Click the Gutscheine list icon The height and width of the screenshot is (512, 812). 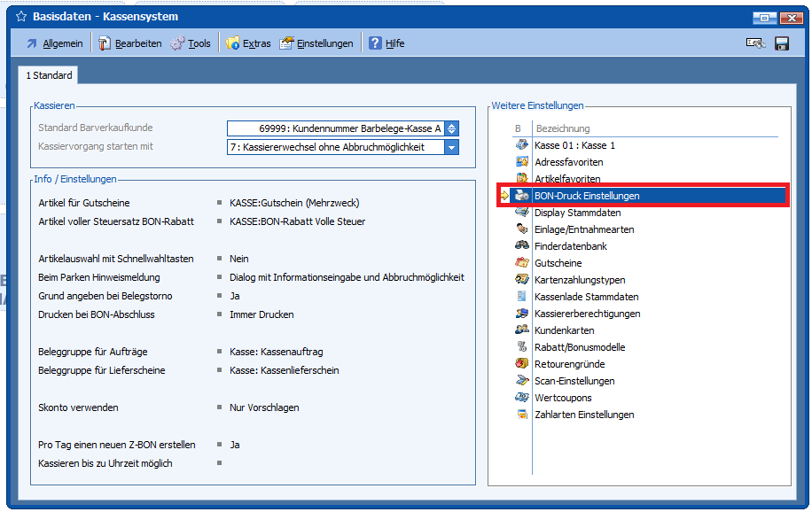(x=522, y=263)
